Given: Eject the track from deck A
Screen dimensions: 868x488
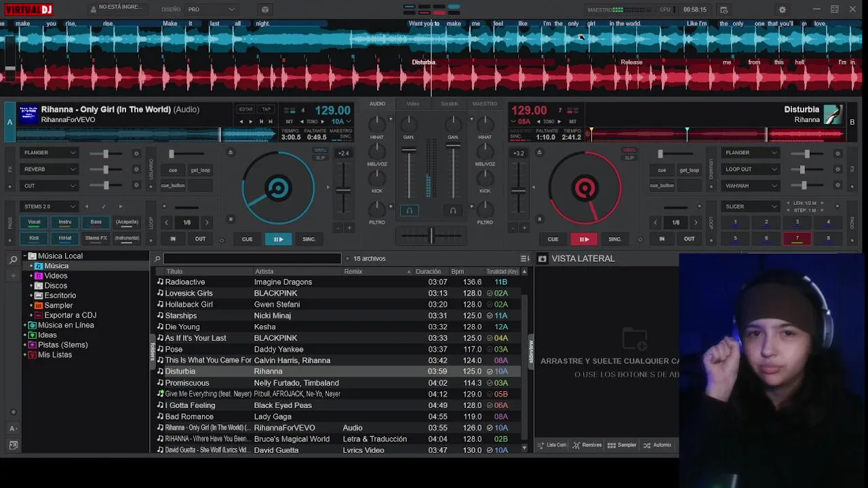Looking at the screenshot, I should (x=230, y=152).
